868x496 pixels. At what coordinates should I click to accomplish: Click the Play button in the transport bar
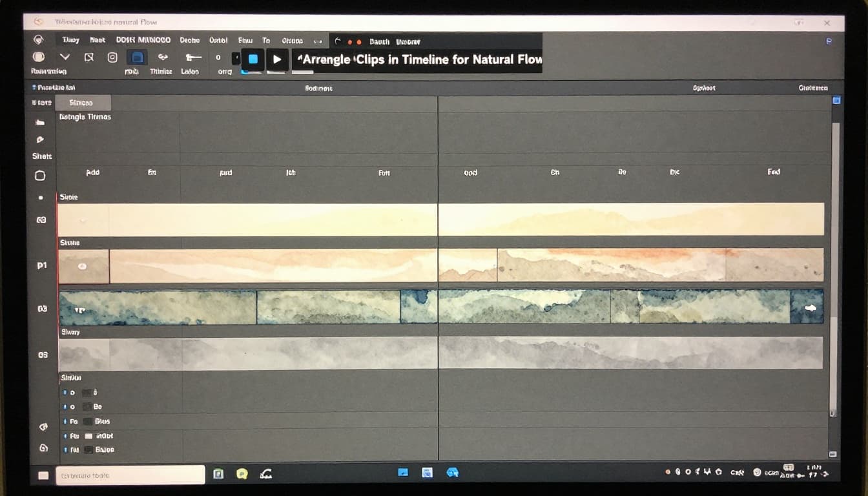[x=278, y=59]
